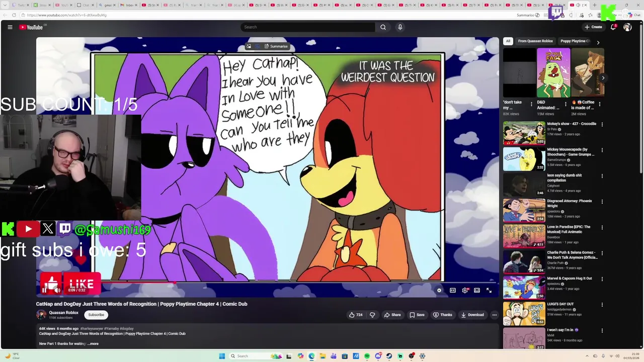Screen dimensions: 644x362
Task: Open the account avatar menu
Action: pos(627,27)
